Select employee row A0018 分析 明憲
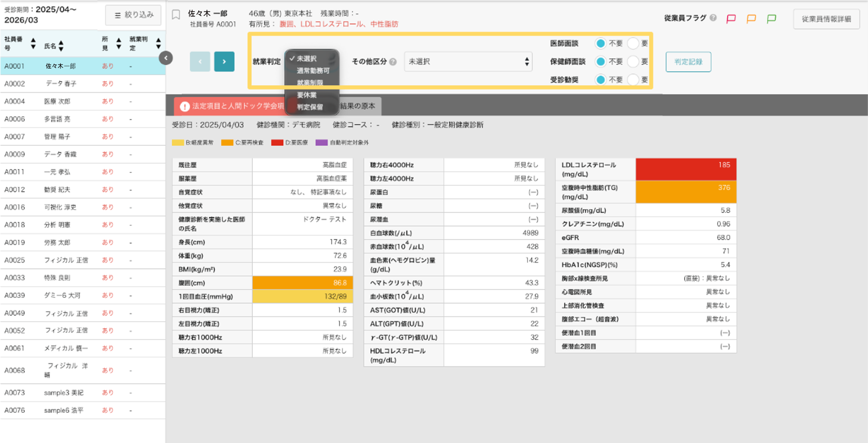Viewport: 868px width, 443px height. [83, 225]
